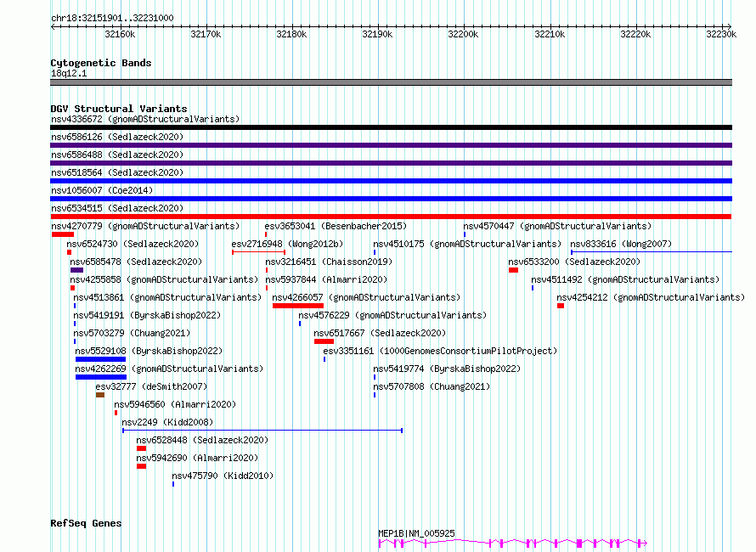The height and width of the screenshot is (552, 756).
Task: Click the black nsv4336672 variant bar
Action: click(x=391, y=127)
